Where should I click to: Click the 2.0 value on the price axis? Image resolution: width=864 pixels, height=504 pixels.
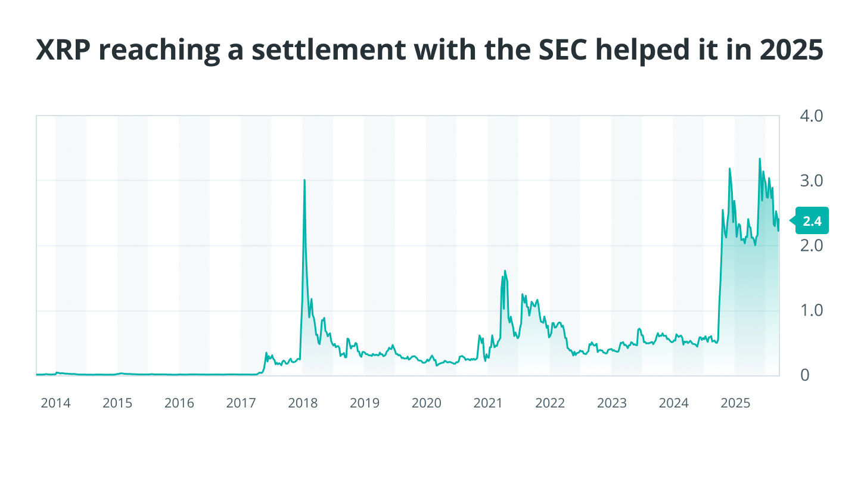811,245
